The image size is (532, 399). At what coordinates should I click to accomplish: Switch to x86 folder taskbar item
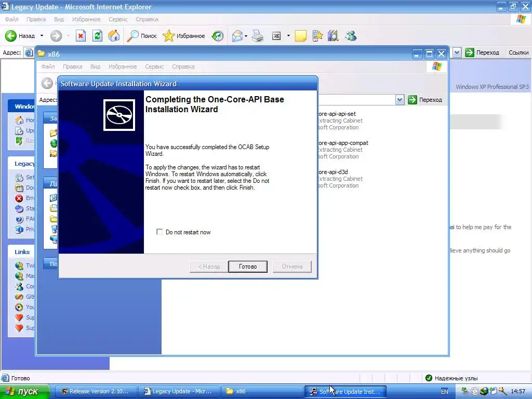coord(262,391)
